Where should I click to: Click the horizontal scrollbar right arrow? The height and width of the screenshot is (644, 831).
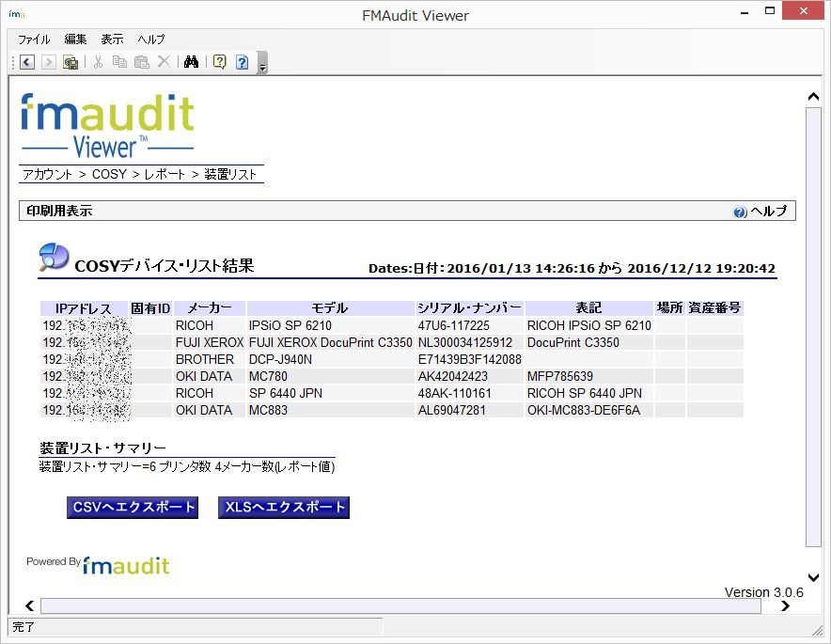(x=785, y=605)
